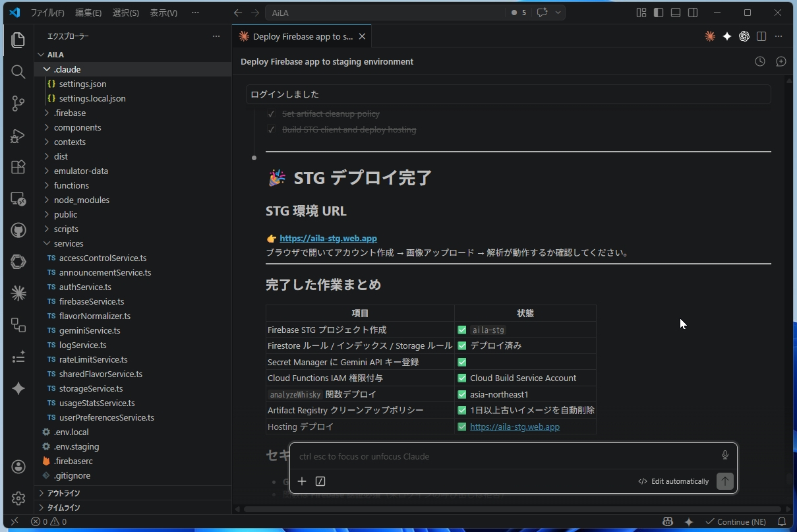Click the Copilot icon in status bar

coord(668,521)
